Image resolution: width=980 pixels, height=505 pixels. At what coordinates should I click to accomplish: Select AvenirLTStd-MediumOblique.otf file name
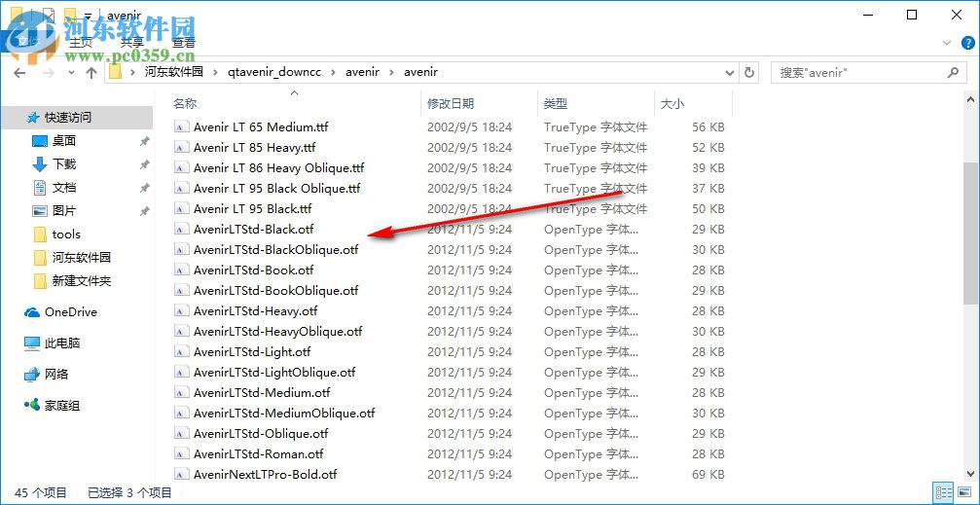tap(284, 414)
